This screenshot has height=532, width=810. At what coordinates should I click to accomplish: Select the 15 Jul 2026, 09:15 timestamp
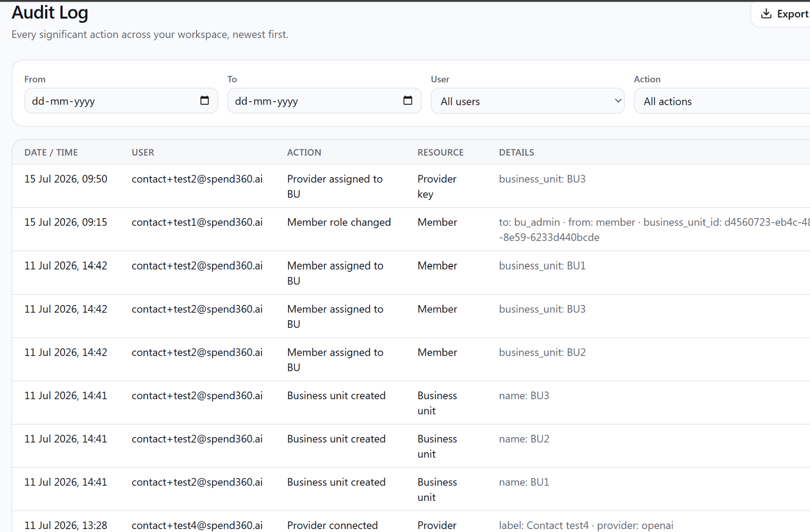(66, 222)
